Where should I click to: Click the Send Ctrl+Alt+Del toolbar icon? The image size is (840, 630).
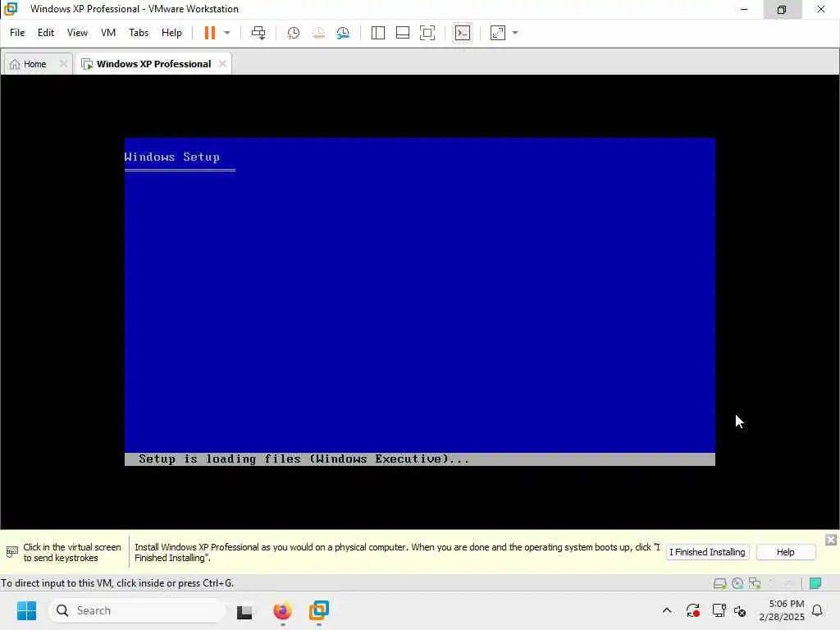(258, 33)
